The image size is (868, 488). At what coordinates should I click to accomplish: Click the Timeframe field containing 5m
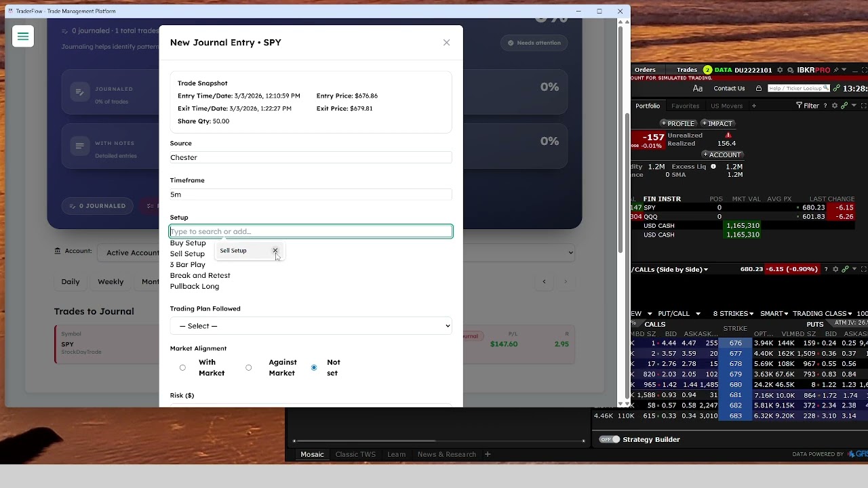(x=311, y=195)
